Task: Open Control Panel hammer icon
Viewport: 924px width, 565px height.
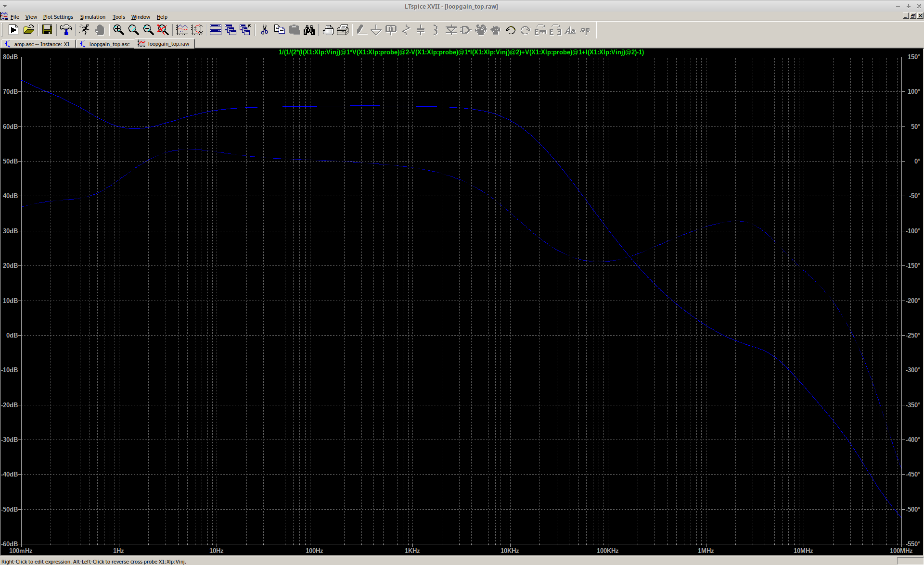Action: tap(66, 30)
